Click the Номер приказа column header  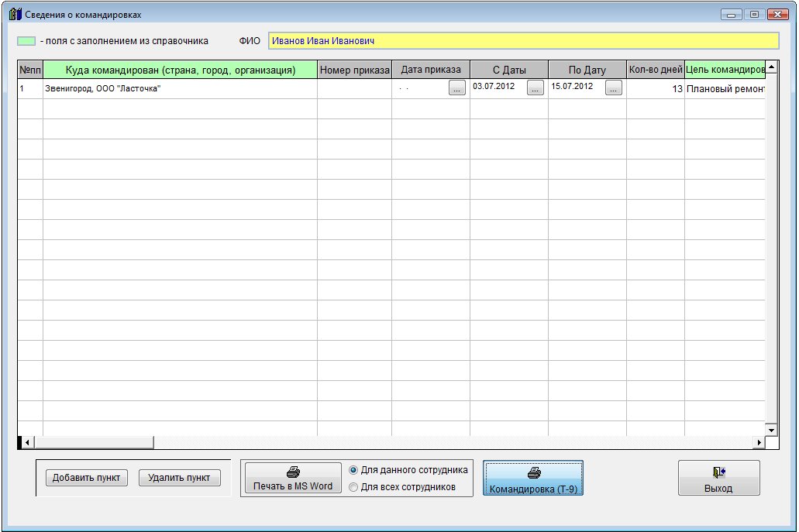pyautogui.click(x=355, y=70)
